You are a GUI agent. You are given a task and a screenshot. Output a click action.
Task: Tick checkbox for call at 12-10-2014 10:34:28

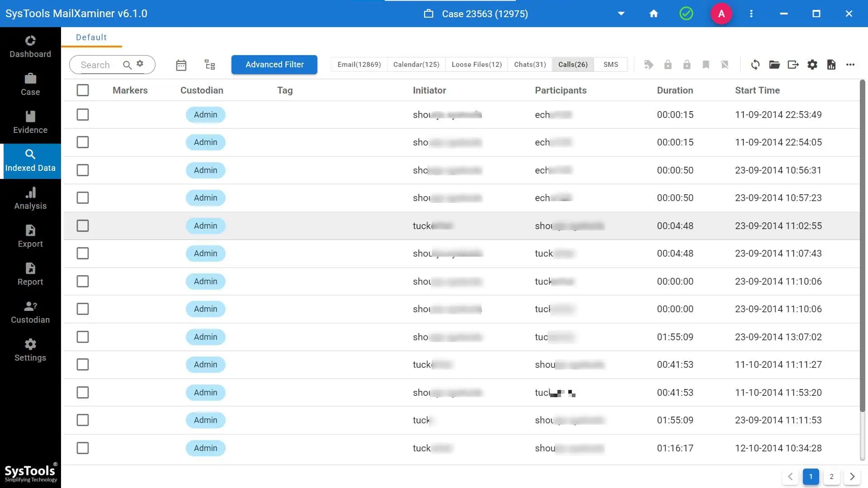(83, 448)
